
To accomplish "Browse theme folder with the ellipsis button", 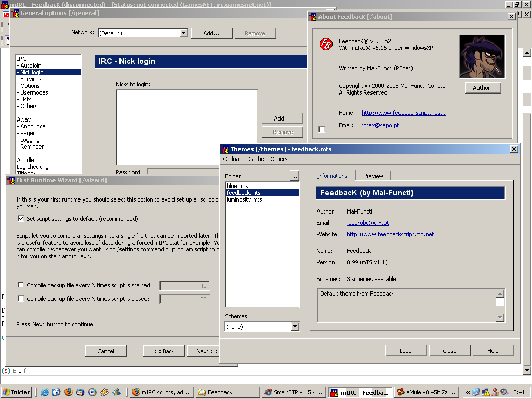I will [294, 176].
